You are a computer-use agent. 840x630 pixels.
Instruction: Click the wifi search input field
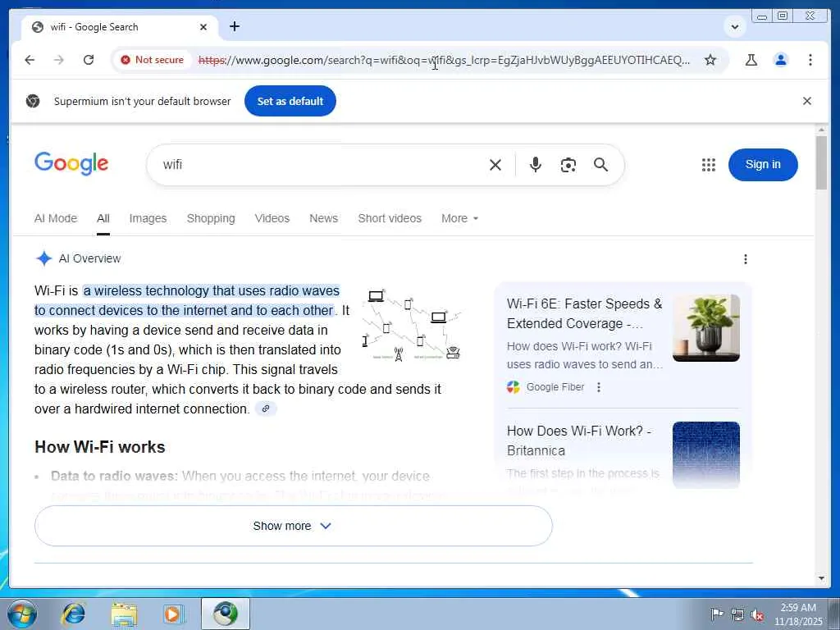point(322,164)
